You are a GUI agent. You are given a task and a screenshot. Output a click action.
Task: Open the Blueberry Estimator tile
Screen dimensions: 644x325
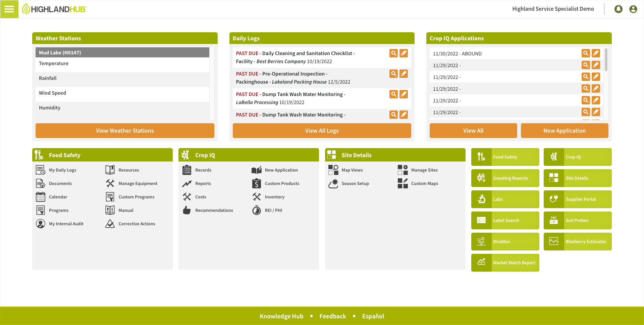point(577,241)
